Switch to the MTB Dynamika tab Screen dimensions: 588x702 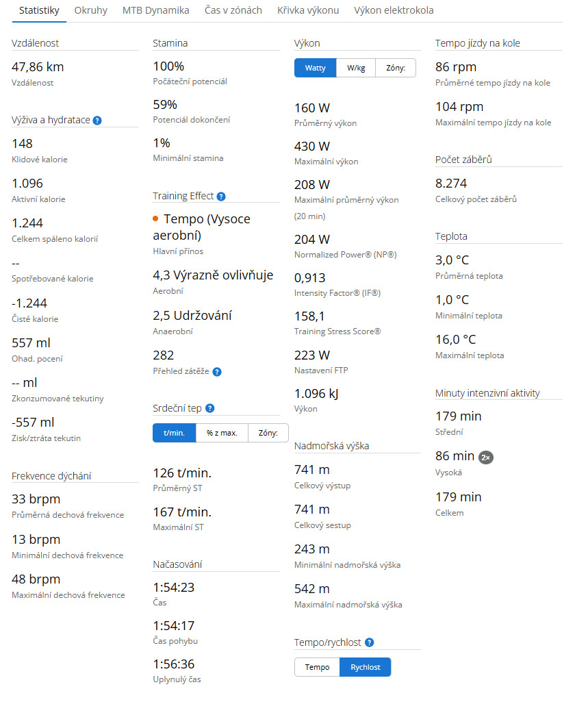coord(155,10)
